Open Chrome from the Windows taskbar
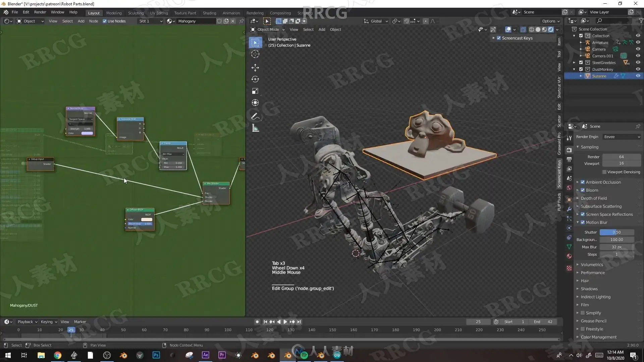 [x=57, y=355]
